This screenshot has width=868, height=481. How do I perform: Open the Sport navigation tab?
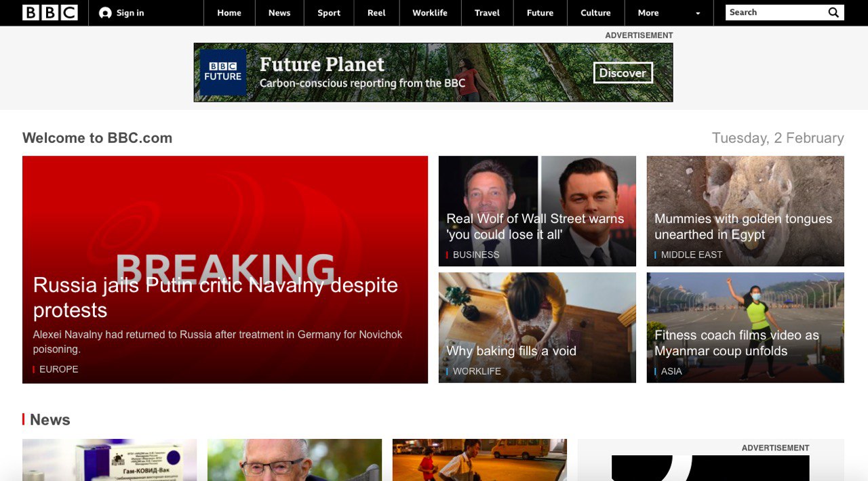329,13
